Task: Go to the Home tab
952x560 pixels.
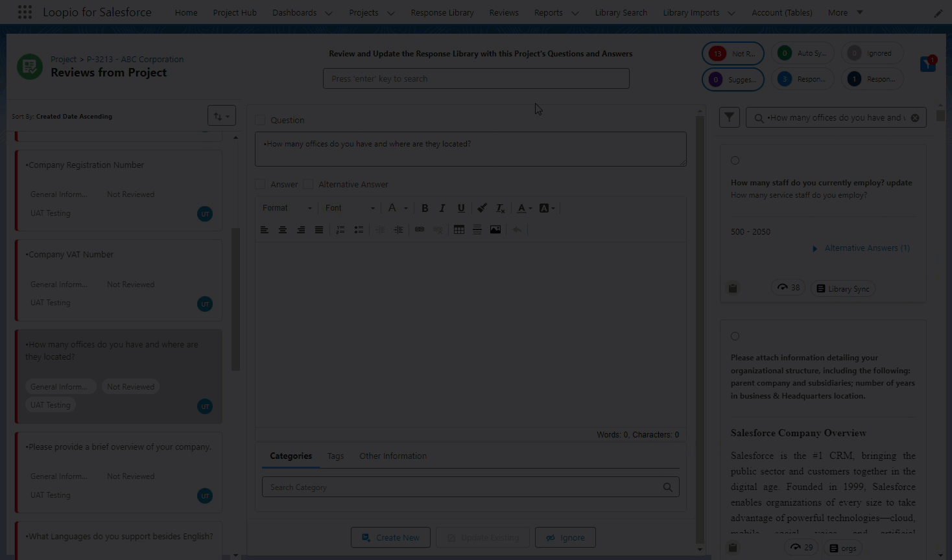Action: [x=186, y=12]
